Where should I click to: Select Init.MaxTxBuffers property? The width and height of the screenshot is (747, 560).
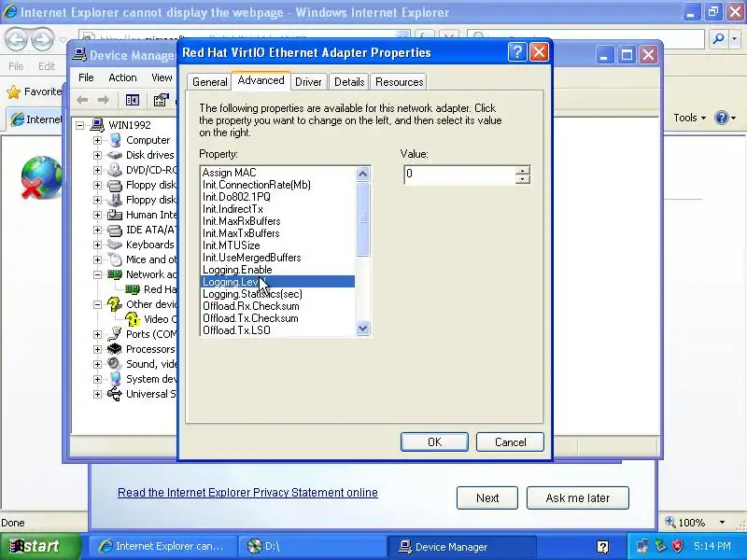241,233
